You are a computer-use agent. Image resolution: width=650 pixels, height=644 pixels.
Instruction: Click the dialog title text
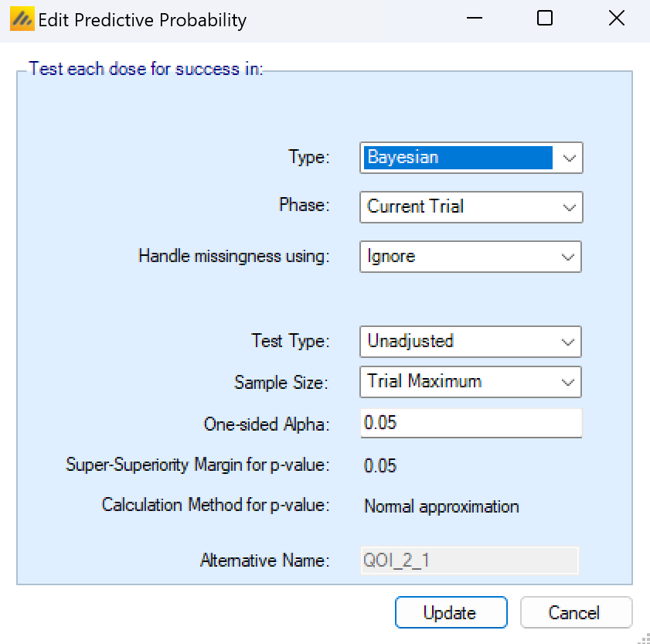(142, 20)
